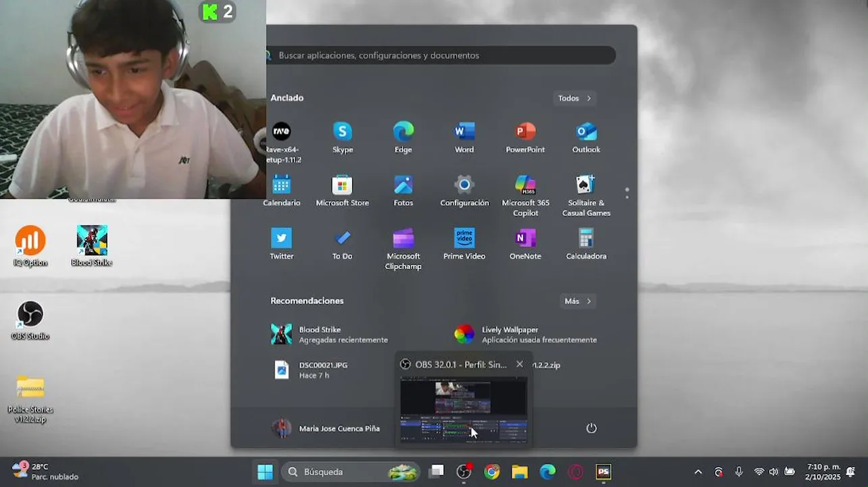Open Edge from the taskbar
868x487 pixels.
[548, 471]
